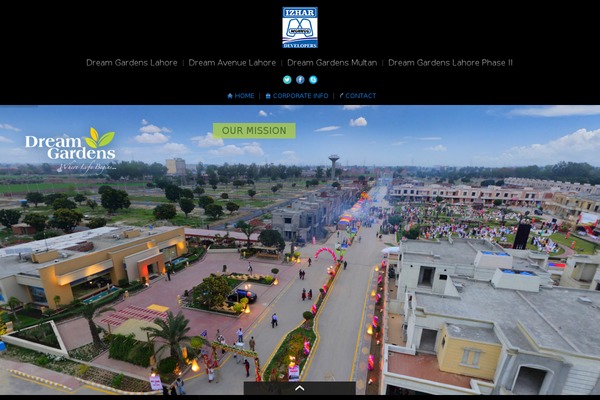Open Dream Gardens Lahore link
600x400 pixels.
tap(132, 63)
